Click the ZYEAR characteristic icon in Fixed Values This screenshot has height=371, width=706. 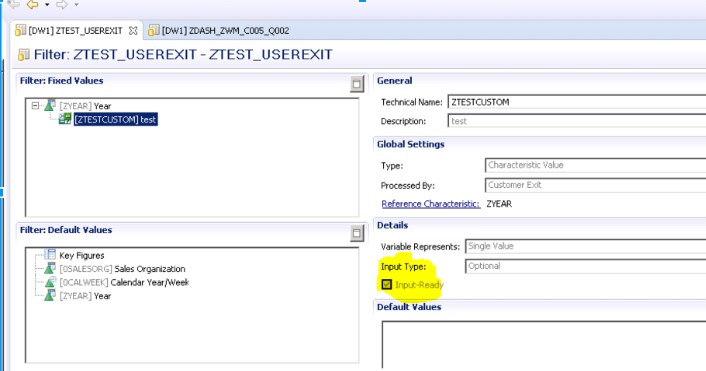(50, 106)
